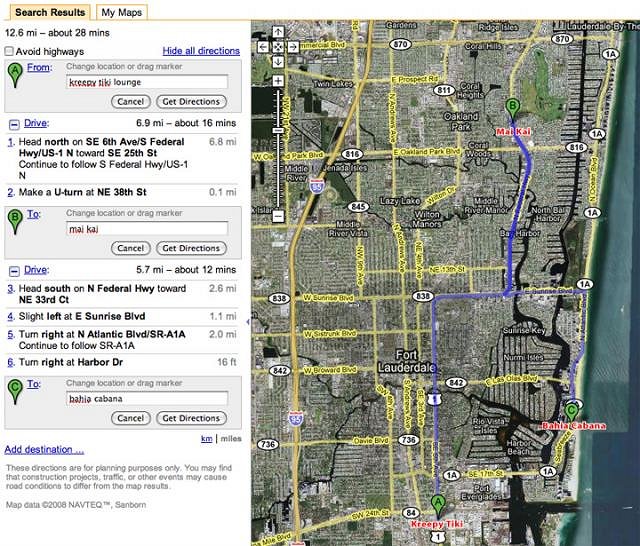Click the return-to-last-result center pan icon

[278, 48]
